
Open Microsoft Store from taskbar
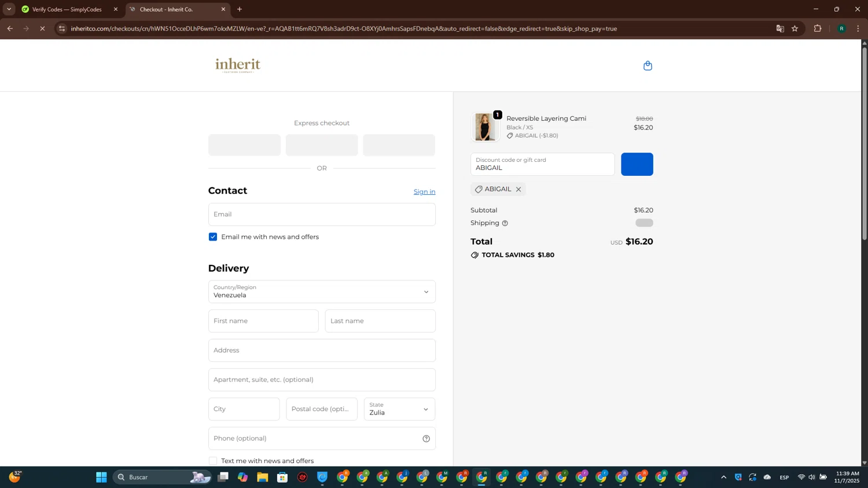pyautogui.click(x=282, y=477)
